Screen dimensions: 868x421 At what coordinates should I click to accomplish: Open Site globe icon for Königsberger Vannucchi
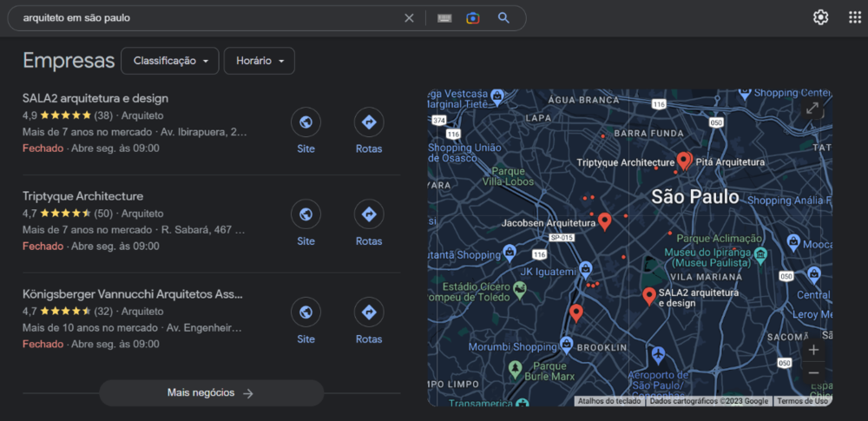click(x=306, y=312)
